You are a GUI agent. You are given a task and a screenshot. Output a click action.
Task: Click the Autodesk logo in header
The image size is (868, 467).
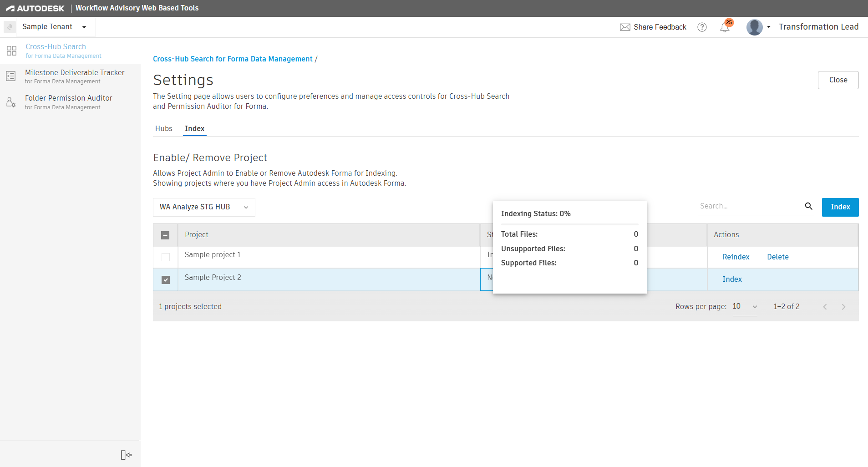point(35,8)
